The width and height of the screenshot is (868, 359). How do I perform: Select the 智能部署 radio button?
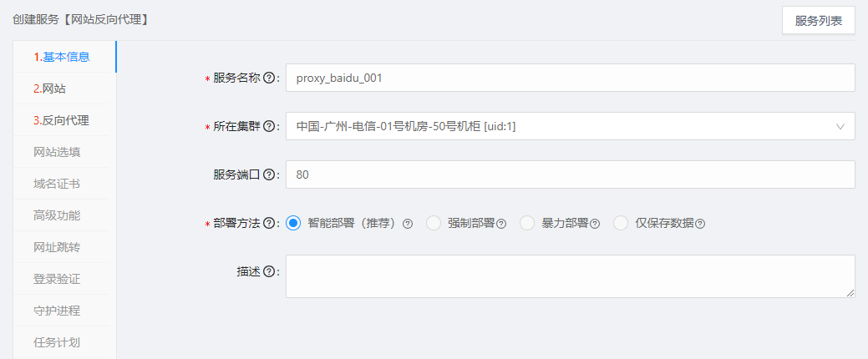click(x=293, y=224)
